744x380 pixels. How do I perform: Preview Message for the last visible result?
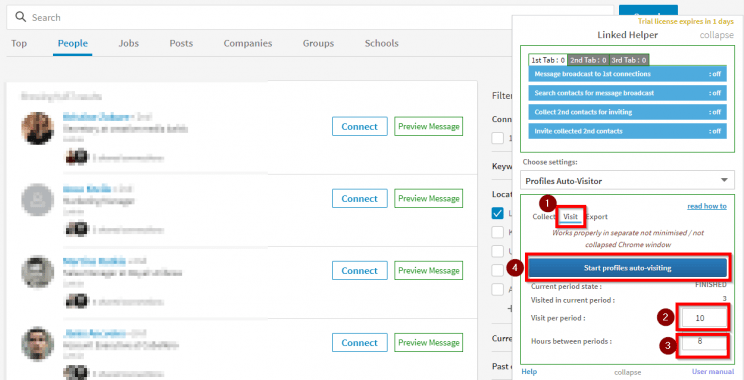click(428, 343)
